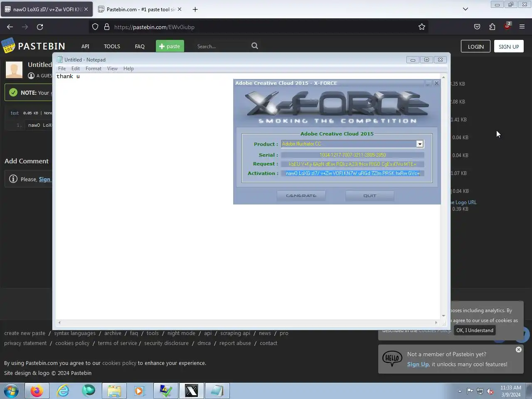Open Internet Explorer from the taskbar
Image resolution: width=532 pixels, height=399 pixels.
63,391
